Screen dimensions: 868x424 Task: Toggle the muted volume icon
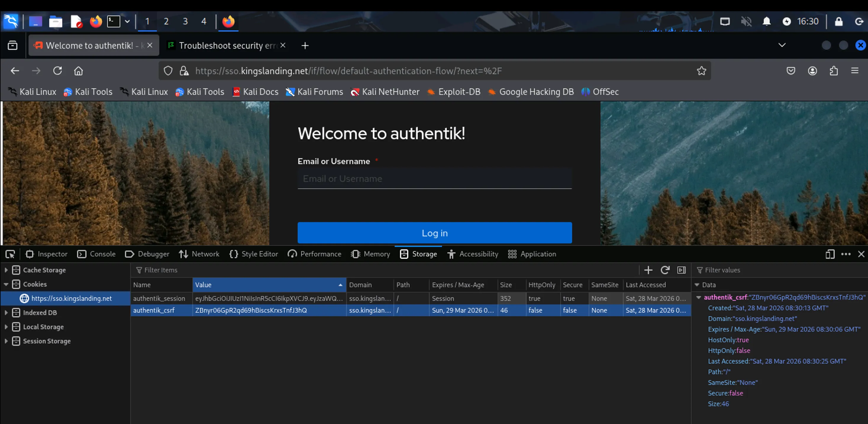(x=746, y=22)
